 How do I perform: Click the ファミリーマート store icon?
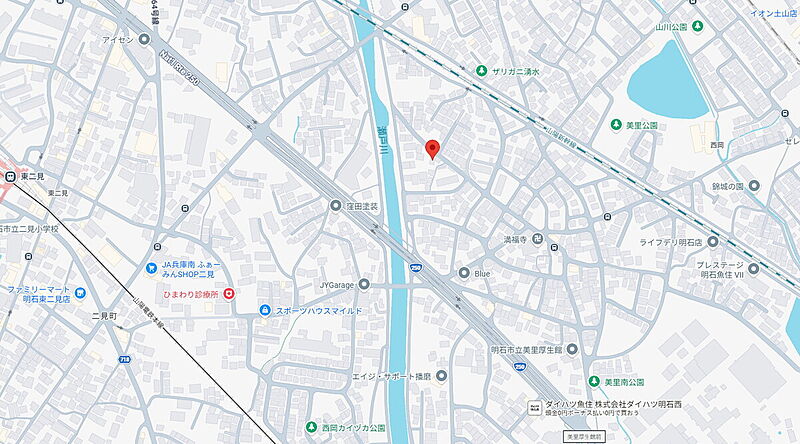pyautogui.click(x=80, y=293)
